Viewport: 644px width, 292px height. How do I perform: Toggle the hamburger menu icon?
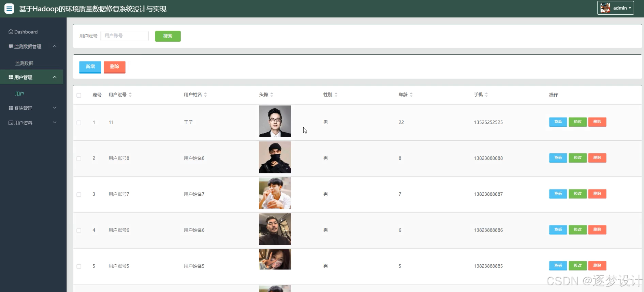click(9, 9)
